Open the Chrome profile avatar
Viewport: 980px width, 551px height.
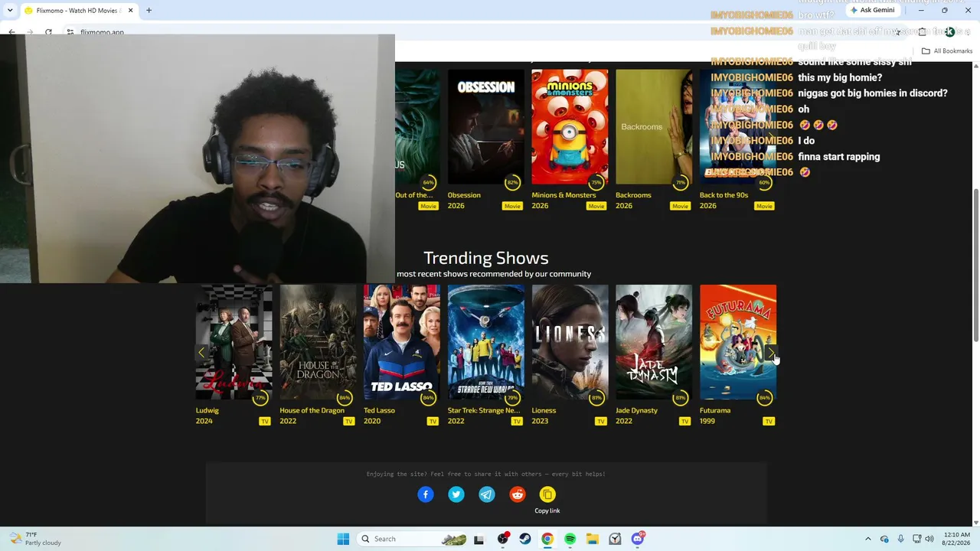[949, 32]
